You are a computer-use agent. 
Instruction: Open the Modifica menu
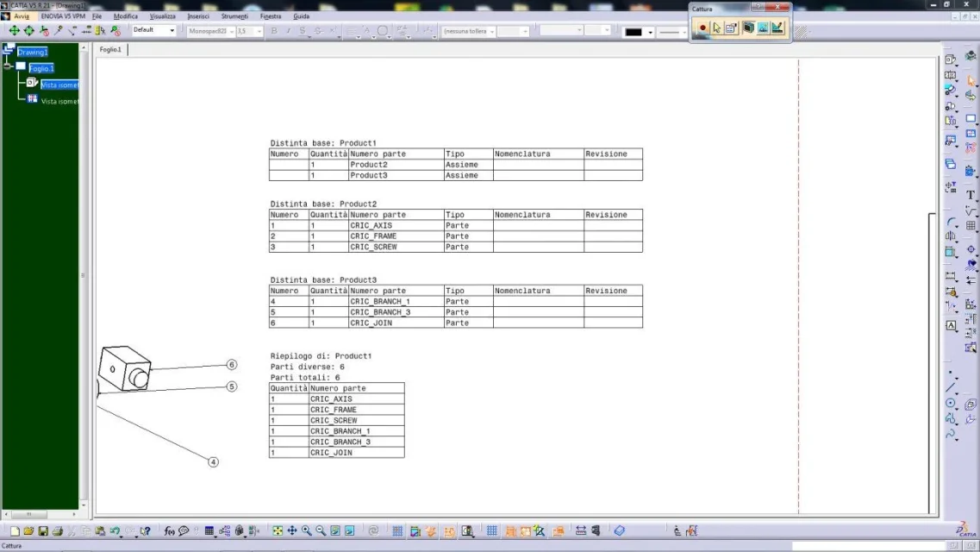(x=126, y=16)
